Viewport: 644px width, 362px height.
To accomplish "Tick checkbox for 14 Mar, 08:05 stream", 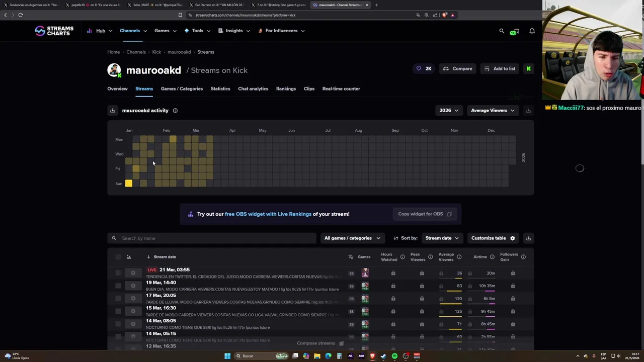I will tap(118, 324).
